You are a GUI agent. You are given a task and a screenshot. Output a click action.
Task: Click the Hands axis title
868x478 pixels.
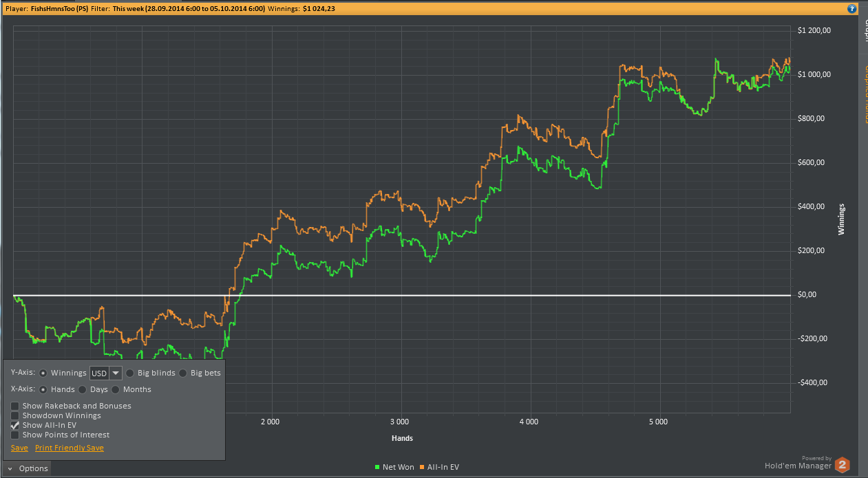point(402,438)
